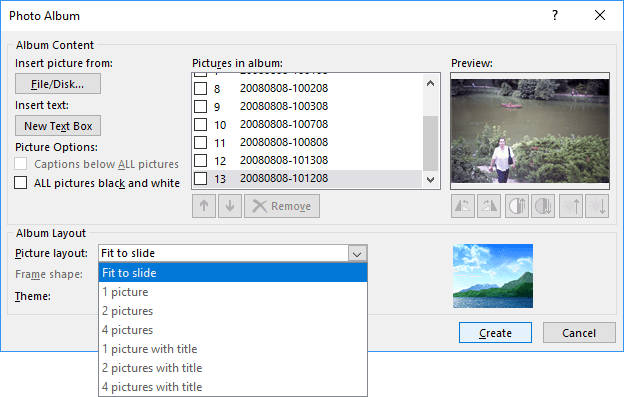
Task: Decrease contrast with the contrast down icon
Action: click(x=543, y=206)
